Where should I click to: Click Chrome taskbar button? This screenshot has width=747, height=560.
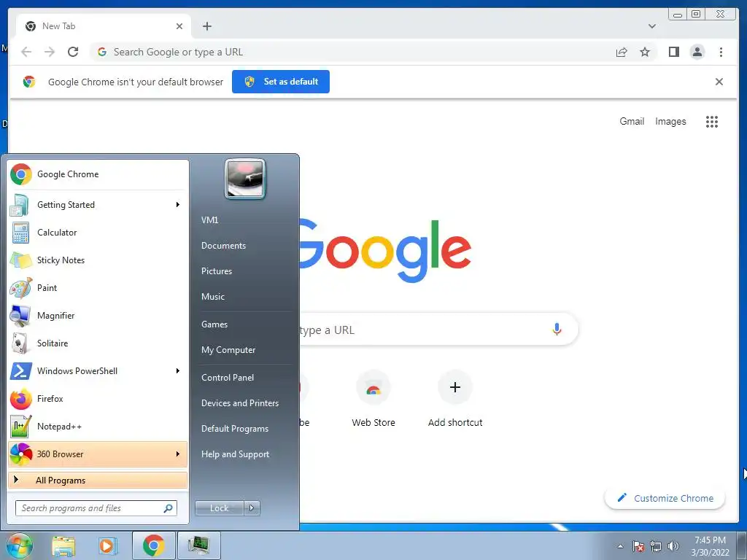coord(153,545)
